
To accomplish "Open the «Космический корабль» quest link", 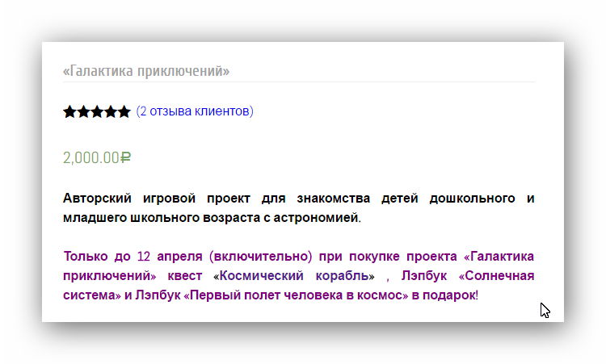I will (294, 276).
